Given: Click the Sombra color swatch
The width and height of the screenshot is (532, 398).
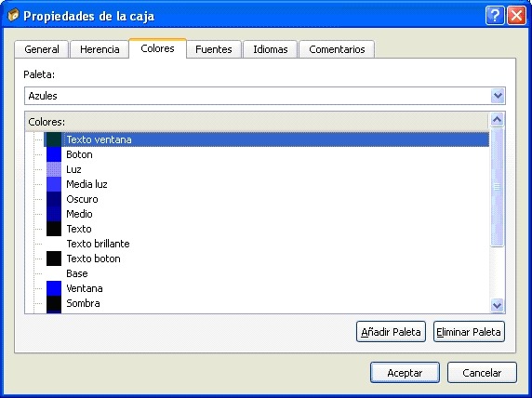Looking at the screenshot, I should pyautogui.click(x=54, y=303).
